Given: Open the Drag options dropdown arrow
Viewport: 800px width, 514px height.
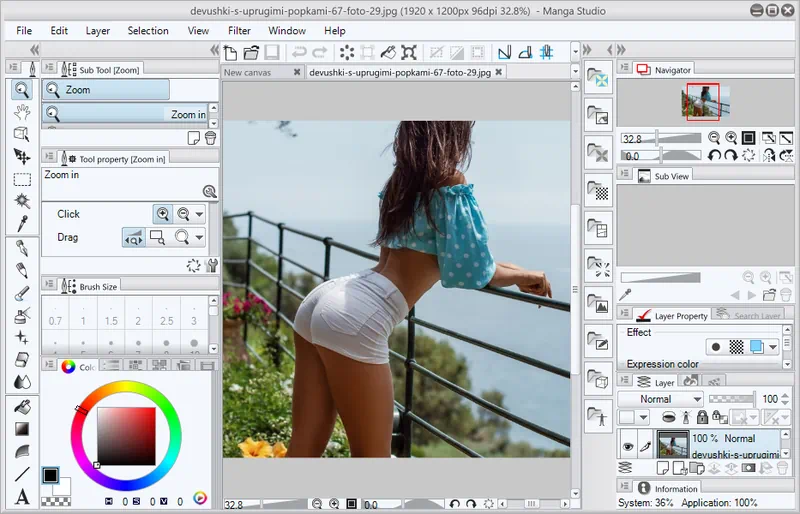Looking at the screenshot, I should [199, 237].
